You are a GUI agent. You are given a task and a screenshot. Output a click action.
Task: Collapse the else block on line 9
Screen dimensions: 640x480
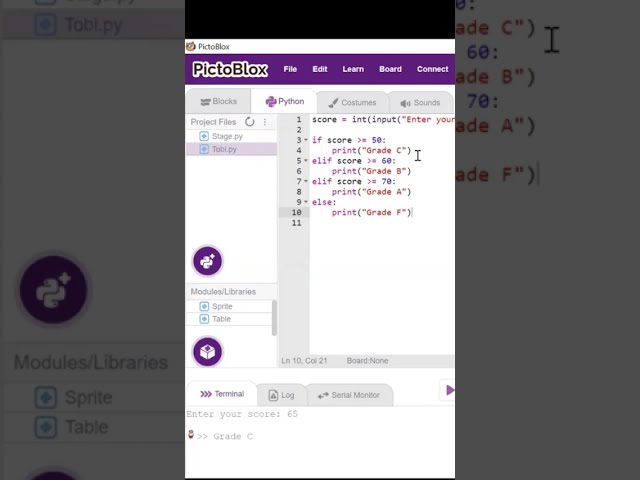click(x=306, y=202)
